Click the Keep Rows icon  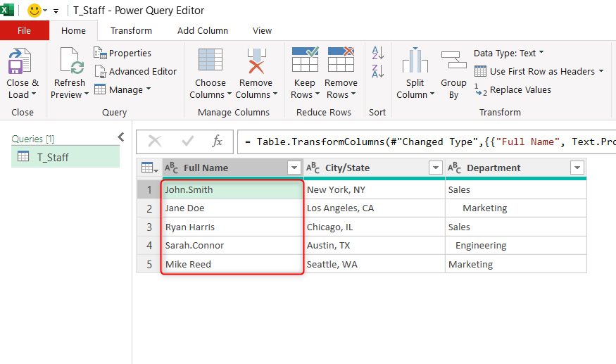[306, 59]
